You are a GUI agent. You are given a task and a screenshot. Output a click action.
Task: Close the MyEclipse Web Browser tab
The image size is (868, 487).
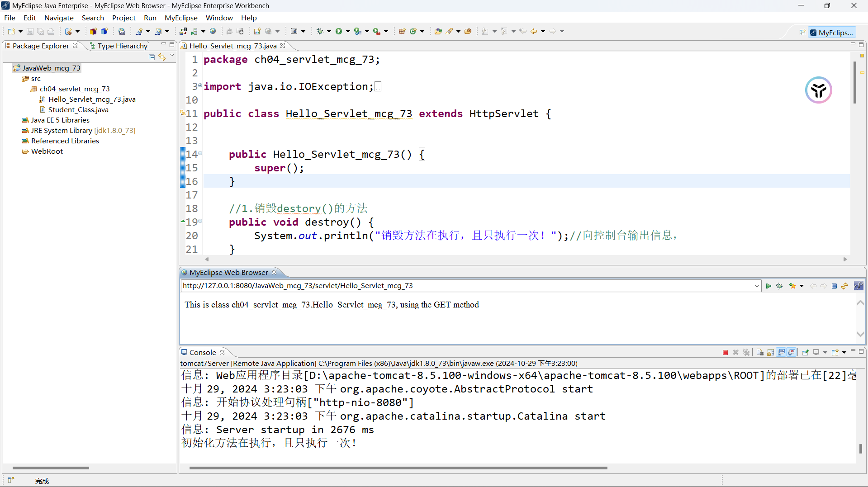click(274, 272)
